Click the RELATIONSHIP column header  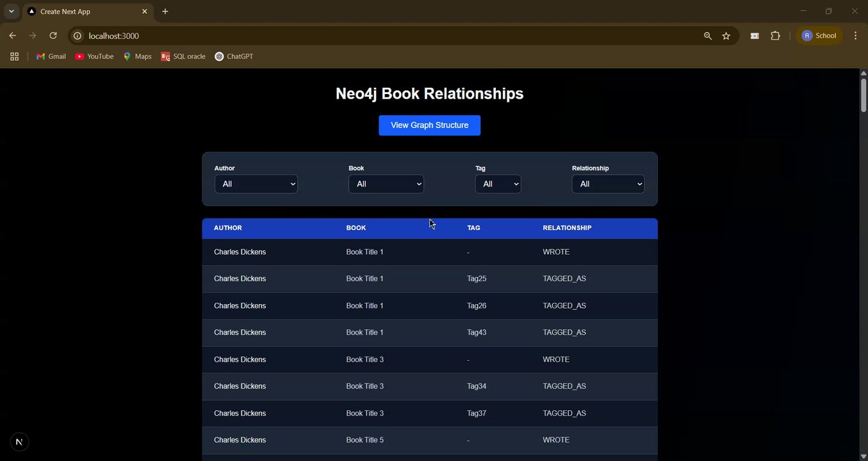tap(567, 228)
